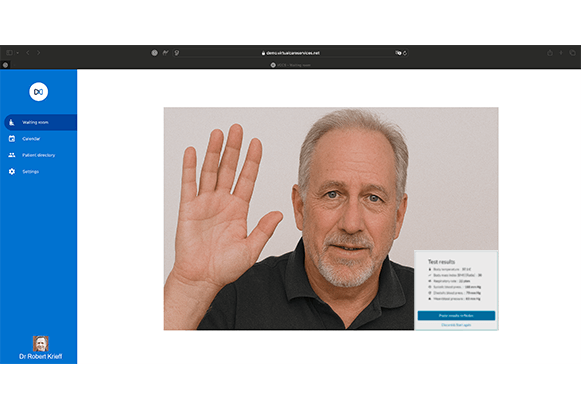Click the browser back arrow
The height and width of the screenshot is (409, 581).
(28, 53)
